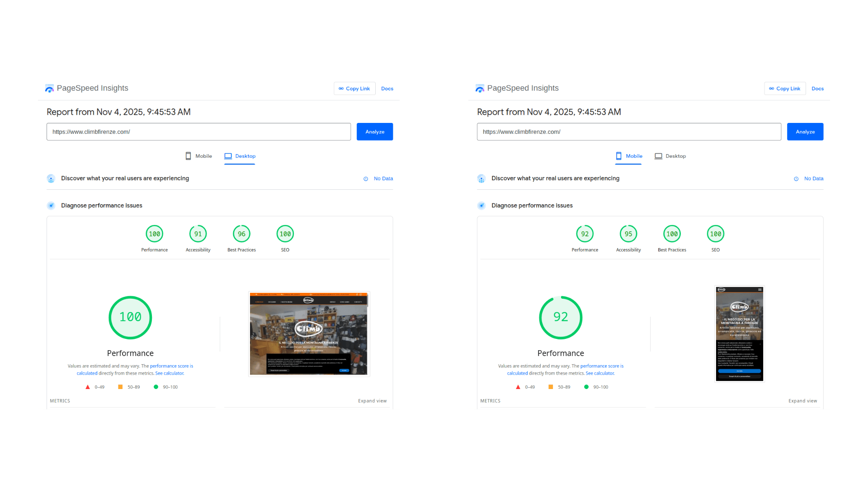Switch to Mobile tab in left report

tap(199, 156)
